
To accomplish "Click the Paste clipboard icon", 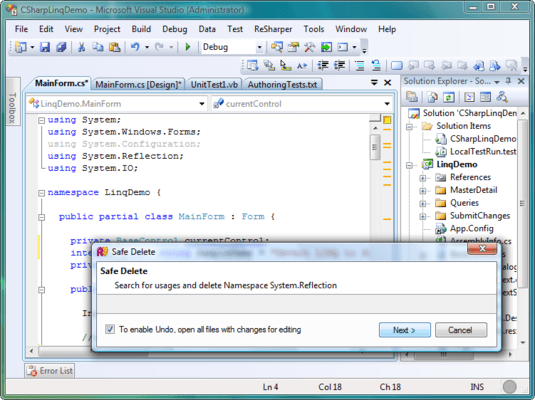I will [x=115, y=47].
